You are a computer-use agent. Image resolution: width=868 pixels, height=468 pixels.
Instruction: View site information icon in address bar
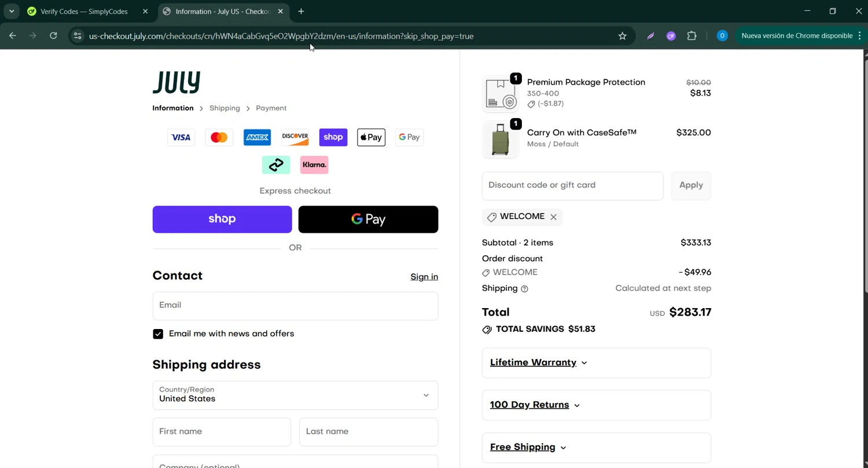coord(78,36)
